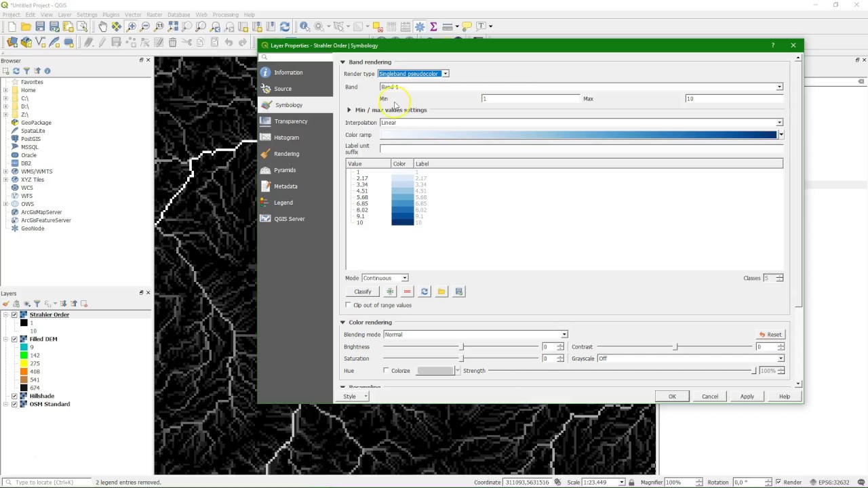Toggle OSM Standard layer visibility checkbox
The height and width of the screenshot is (488, 868).
pos(14,404)
